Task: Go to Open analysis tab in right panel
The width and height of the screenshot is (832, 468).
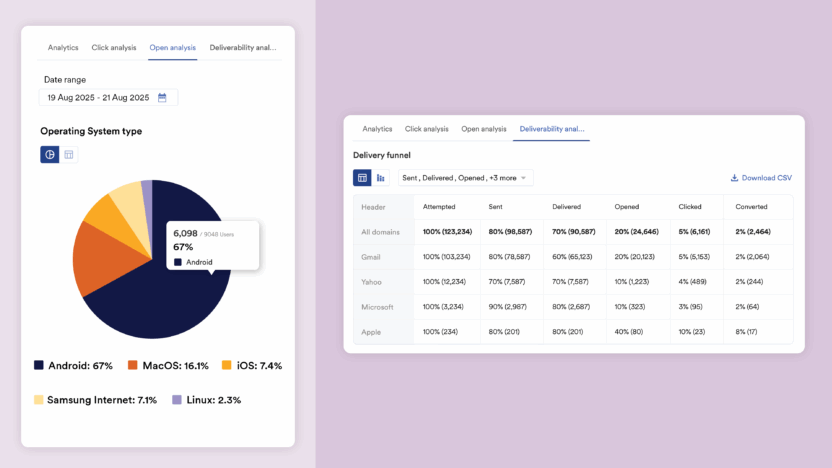Action: tap(484, 129)
